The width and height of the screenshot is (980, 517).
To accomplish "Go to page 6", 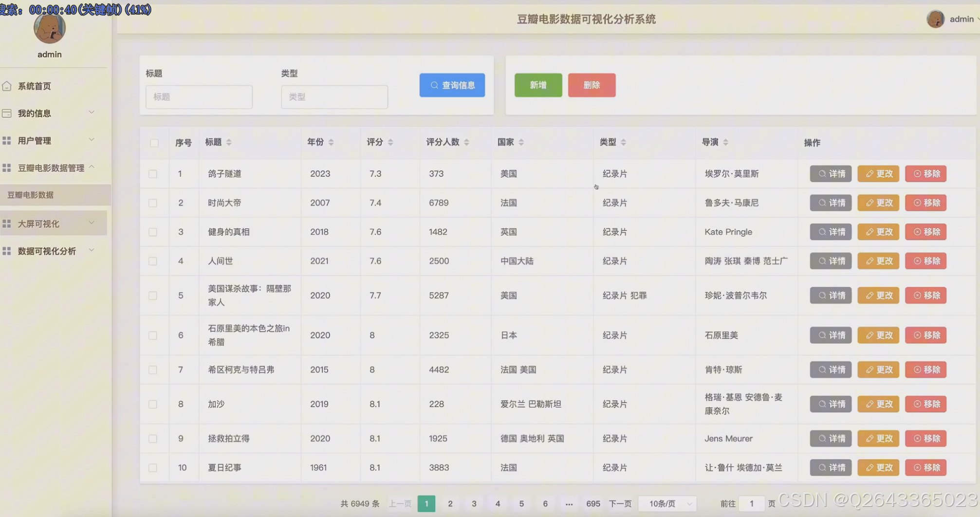I will (x=545, y=503).
